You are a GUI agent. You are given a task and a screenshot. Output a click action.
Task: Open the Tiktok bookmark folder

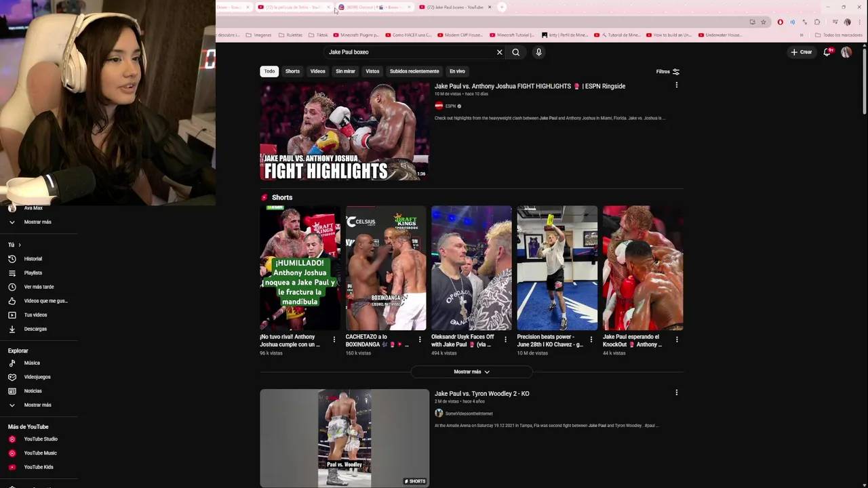[318, 35]
